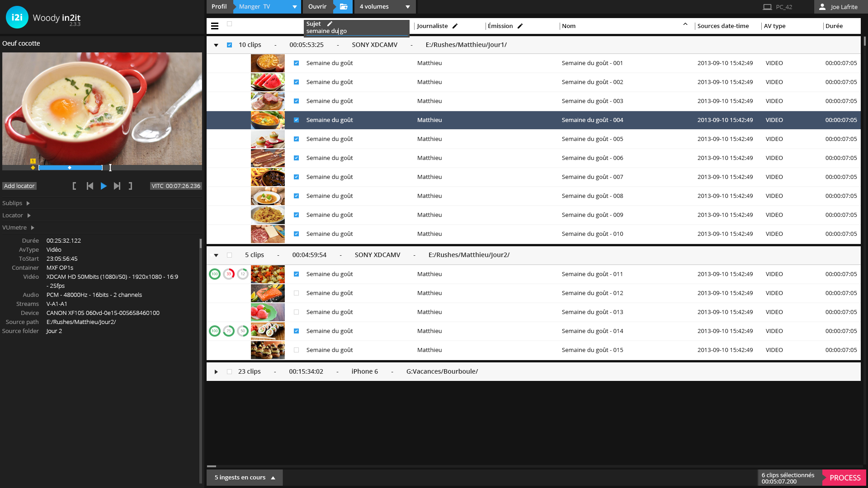Screen dimensions: 868x488
Task: Click the pencil icon next to Journaliste
Action: (455, 26)
